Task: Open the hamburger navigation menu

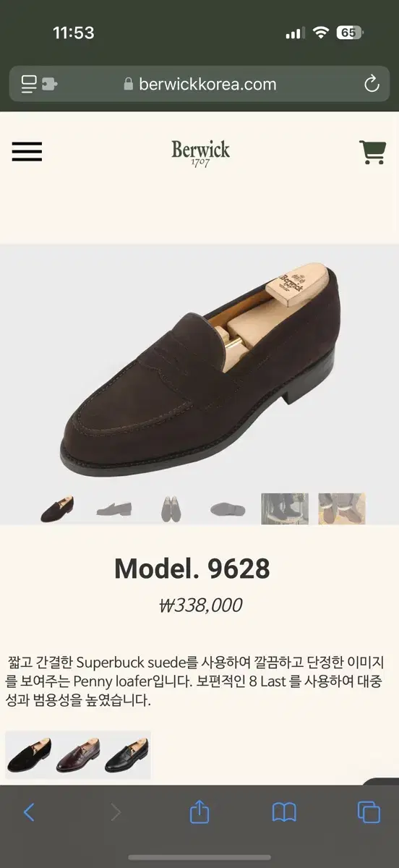Action: [27, 151]
